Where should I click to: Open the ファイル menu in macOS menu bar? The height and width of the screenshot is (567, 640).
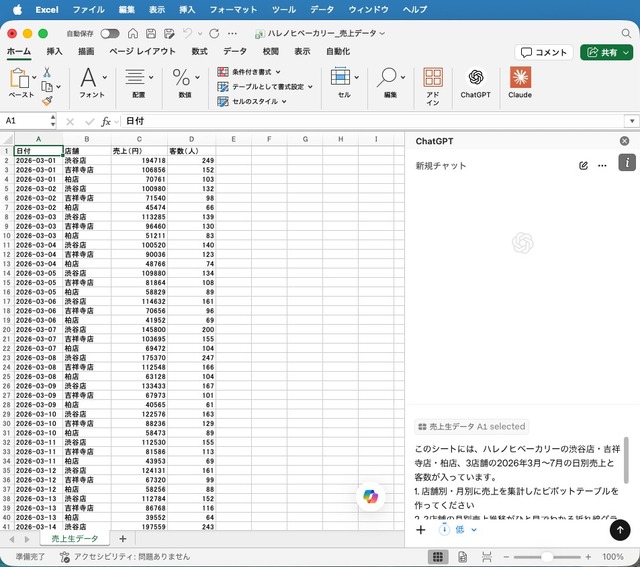(89, 9)
